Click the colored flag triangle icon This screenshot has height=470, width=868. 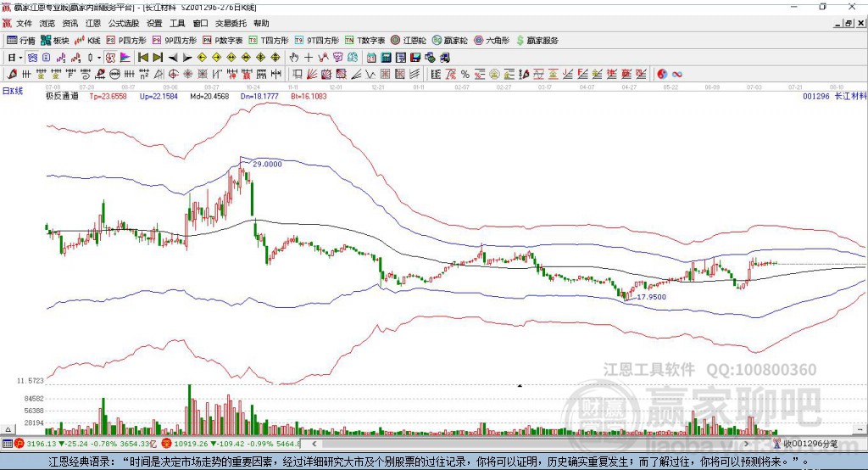pyautogui.click(x=125, y=58)
